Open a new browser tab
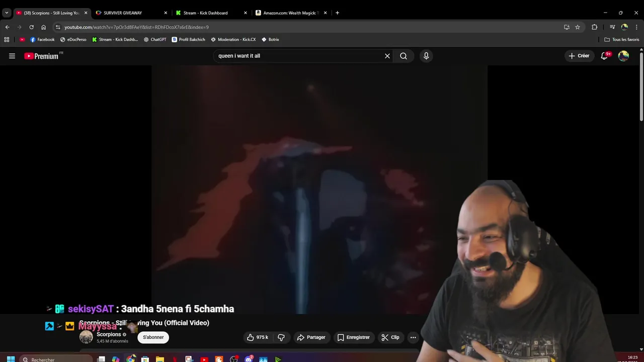The image size is (644, 362). coord(337,13)
